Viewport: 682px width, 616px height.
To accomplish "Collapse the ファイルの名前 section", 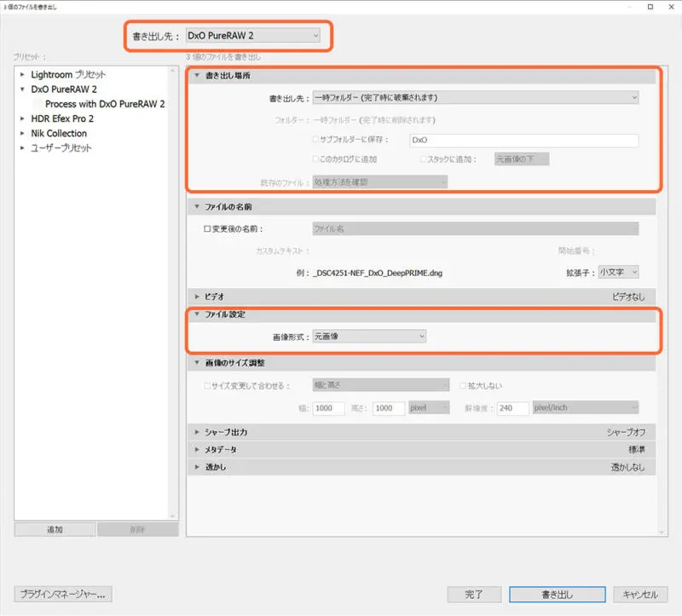I will 197,207.
